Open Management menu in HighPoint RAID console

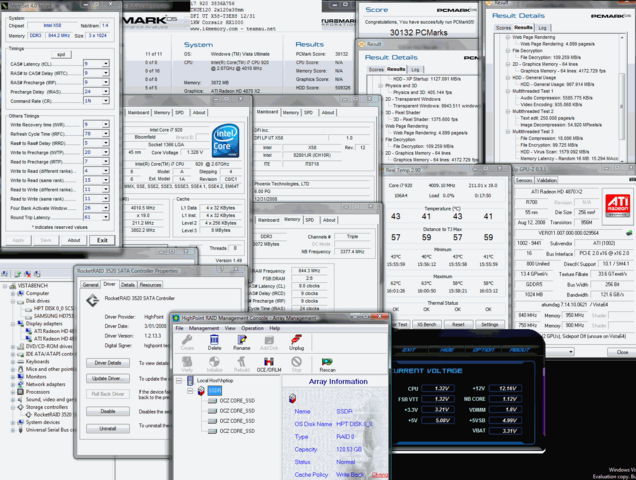(x=204, y=328)
